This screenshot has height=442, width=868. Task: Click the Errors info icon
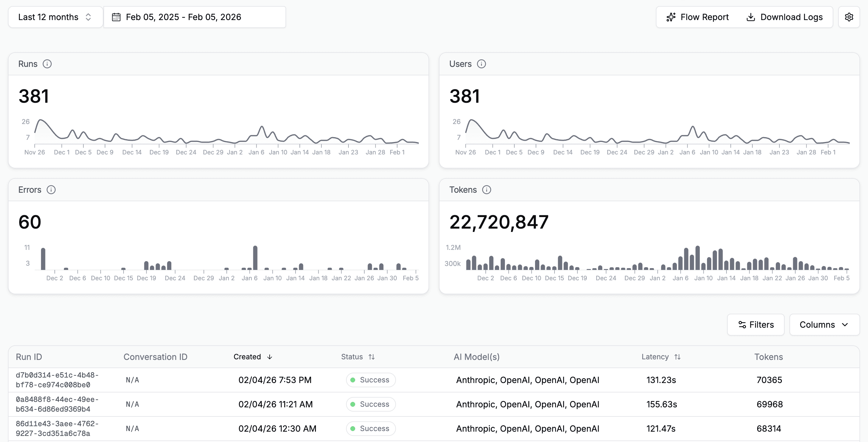click(51, 190)
